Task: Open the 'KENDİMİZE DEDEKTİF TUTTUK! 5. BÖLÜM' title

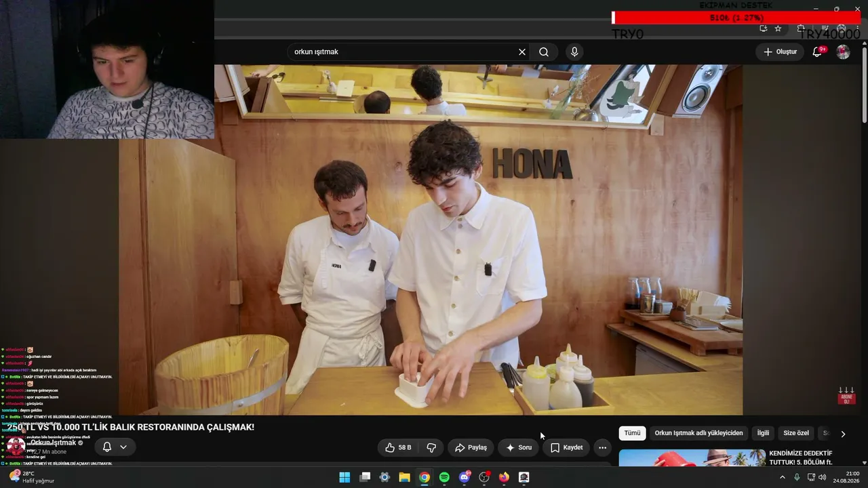Action: pos(801,458)
